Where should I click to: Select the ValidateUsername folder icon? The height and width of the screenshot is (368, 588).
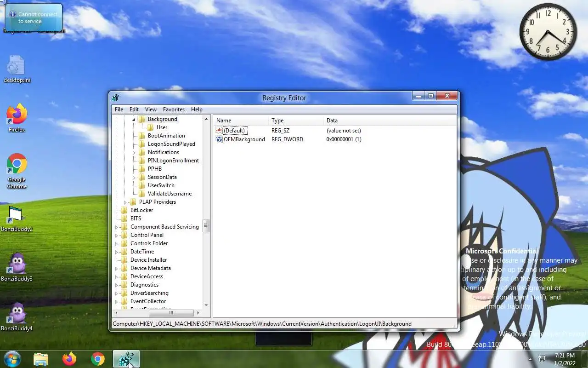coord(141,194)
